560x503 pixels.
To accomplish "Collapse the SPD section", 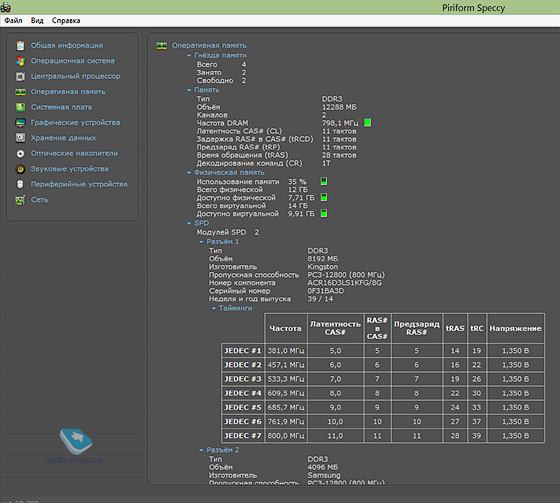I will click(x=189, y=223).
